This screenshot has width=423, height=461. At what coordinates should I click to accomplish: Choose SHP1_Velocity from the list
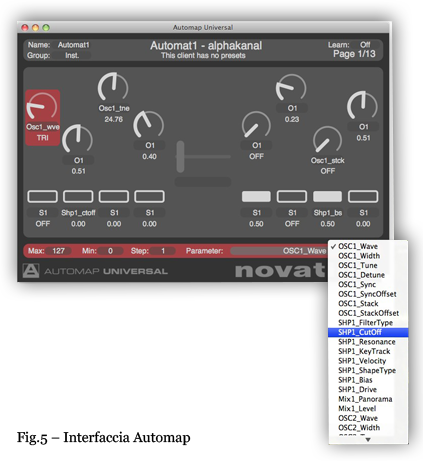(368, 361)
